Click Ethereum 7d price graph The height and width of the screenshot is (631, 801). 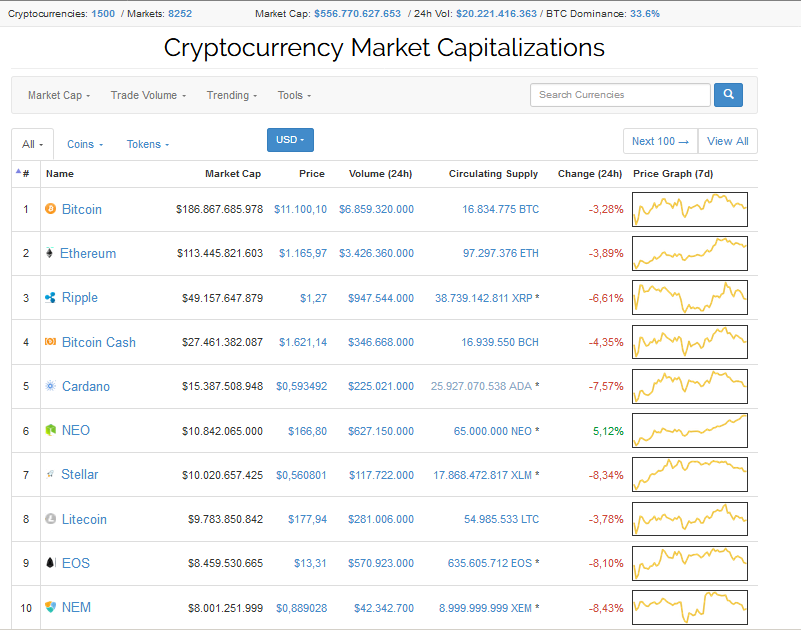690,253
